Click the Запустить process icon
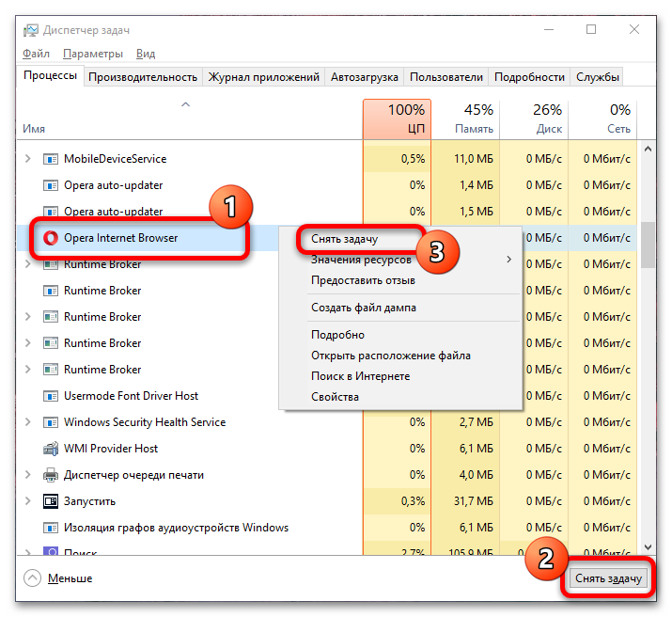672x617 pixels. pos(51,501)
